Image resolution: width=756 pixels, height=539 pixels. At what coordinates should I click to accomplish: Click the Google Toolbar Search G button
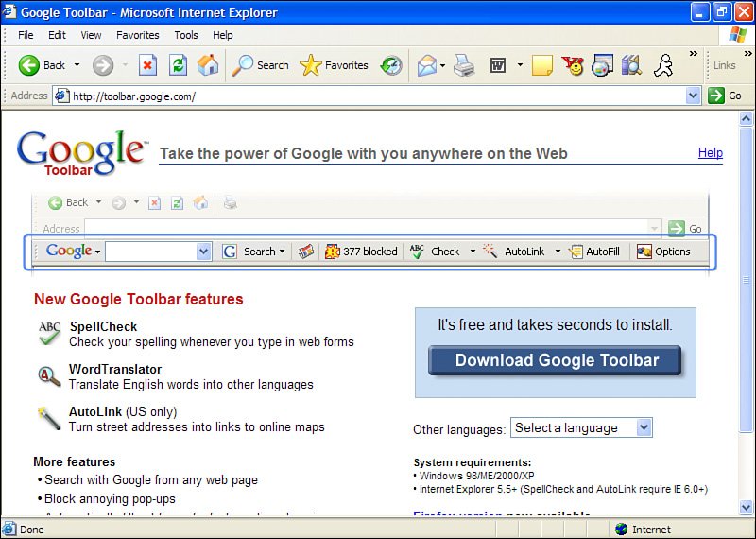coord(230,252)
